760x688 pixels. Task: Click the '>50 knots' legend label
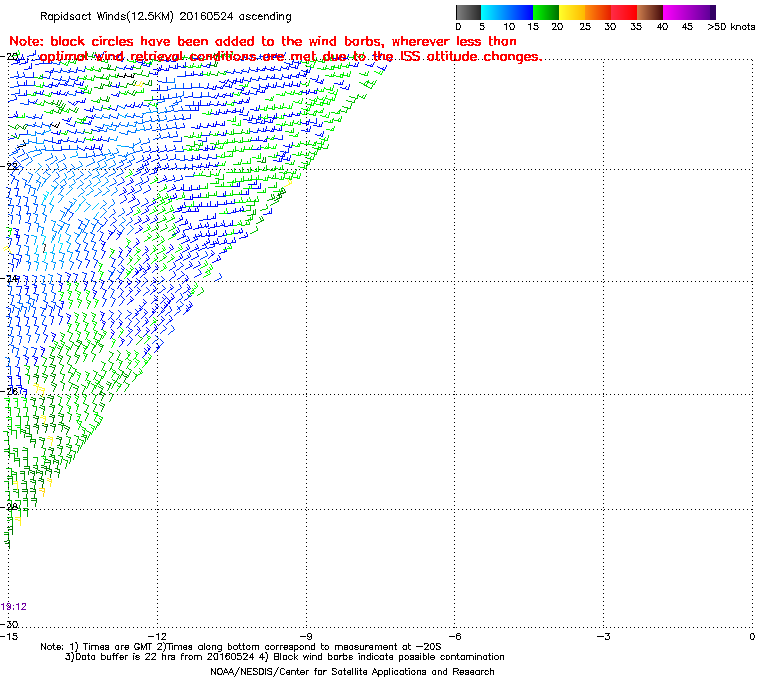click(731, 27)
